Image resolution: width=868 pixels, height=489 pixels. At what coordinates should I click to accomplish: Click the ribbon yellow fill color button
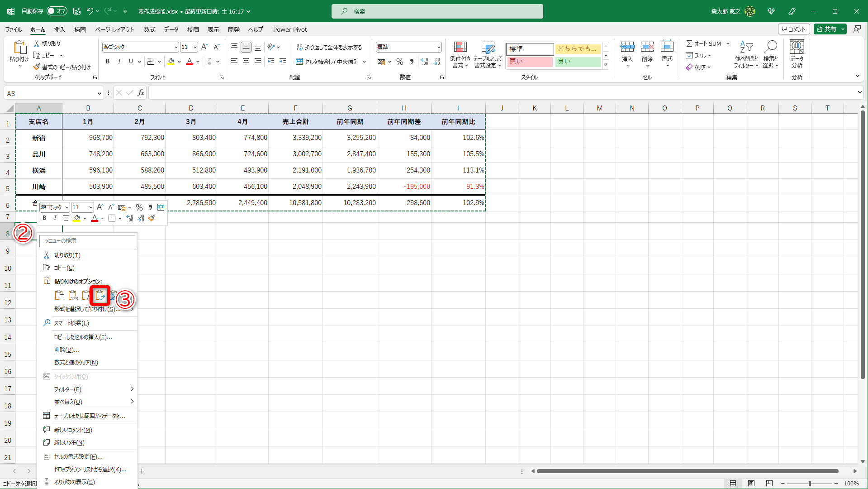(x=171, y=62)
